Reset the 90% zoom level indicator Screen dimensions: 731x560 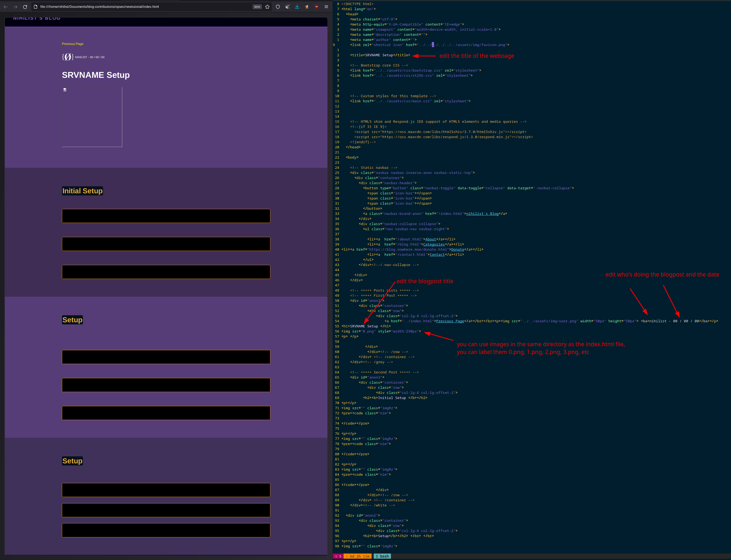pos(257,7)
